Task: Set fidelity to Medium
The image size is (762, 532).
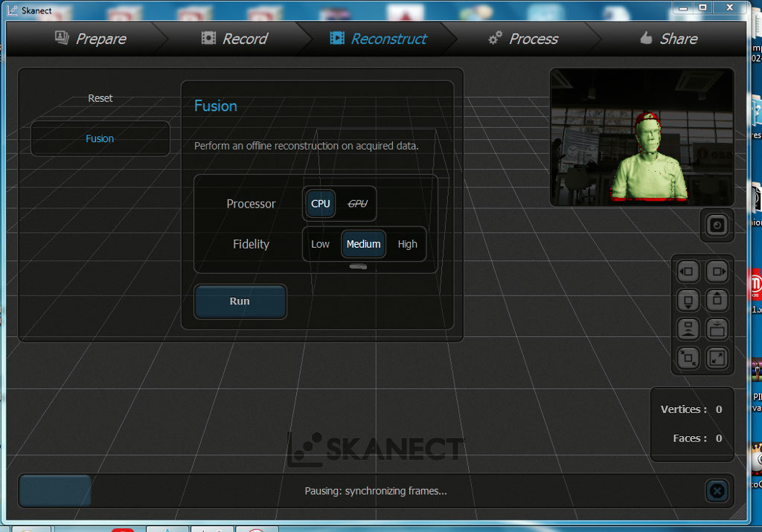Action: (363, 244)
